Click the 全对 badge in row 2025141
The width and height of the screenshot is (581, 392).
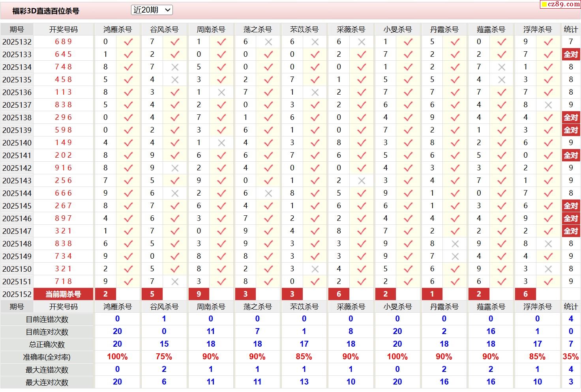571,155
